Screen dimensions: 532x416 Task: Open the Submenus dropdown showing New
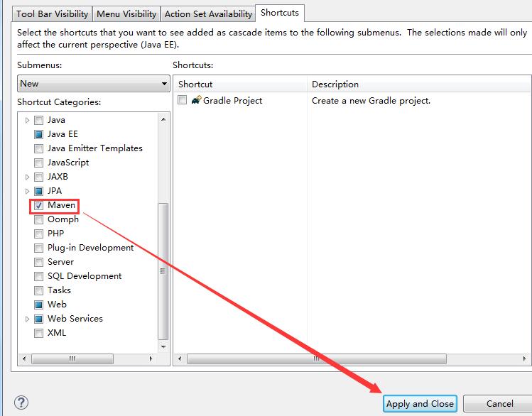point(93,84)
